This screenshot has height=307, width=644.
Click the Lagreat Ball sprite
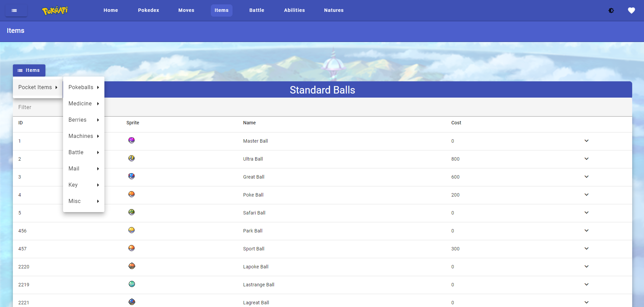click(x=132, y=302)
